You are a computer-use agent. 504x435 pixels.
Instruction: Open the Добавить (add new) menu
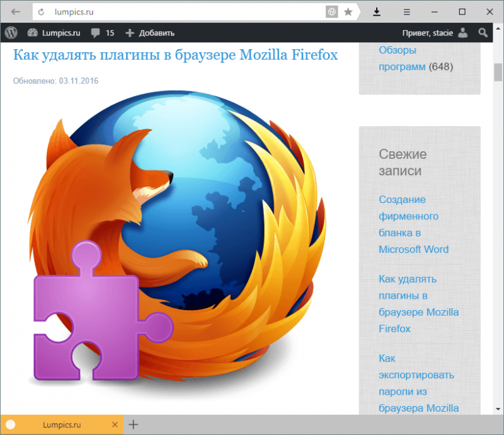[x=150, y=33]
